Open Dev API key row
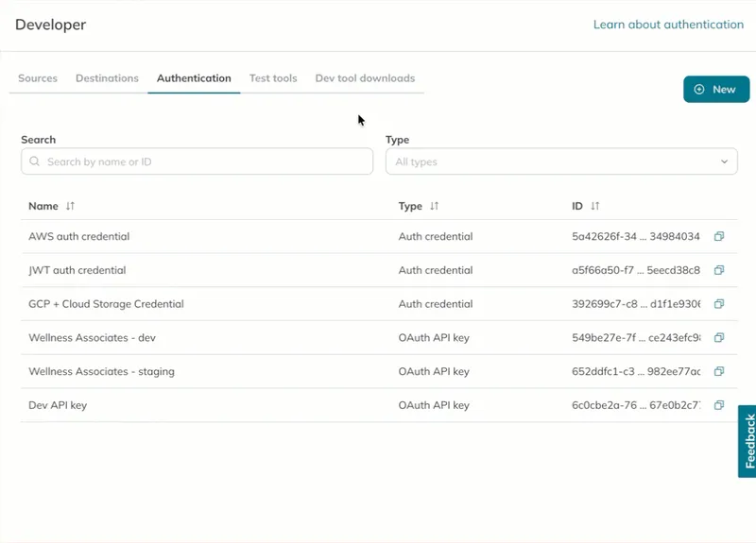 coord(379,405)
